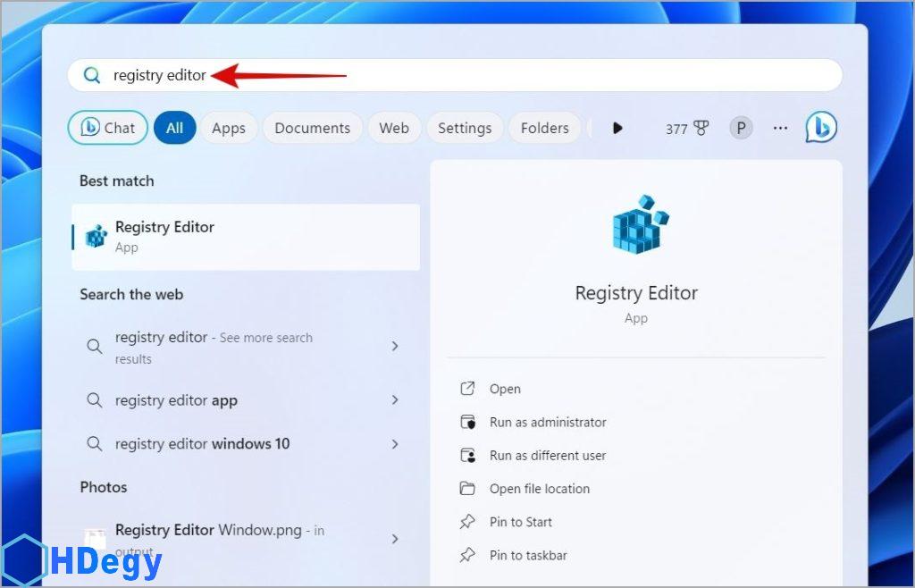Select Run as different user
Image resolution: width=915 pixels, height=588 pixels.
547,455
